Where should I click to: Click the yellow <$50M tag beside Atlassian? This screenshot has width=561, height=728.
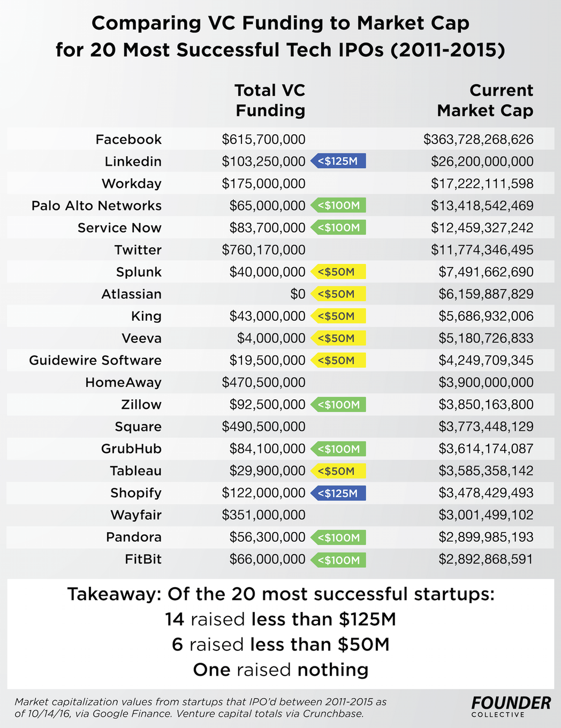click(x=338, y=294)
